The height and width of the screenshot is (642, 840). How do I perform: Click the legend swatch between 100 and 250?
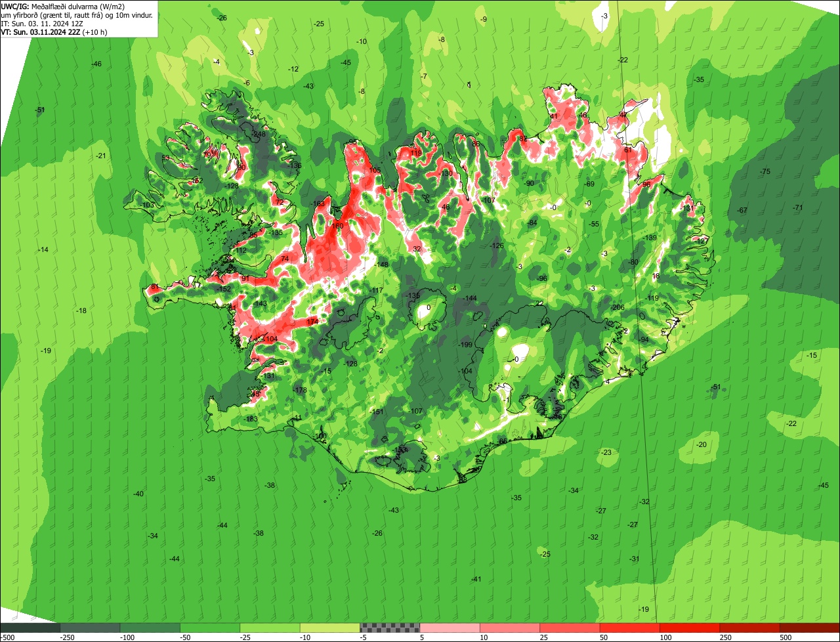click(690, 628)
